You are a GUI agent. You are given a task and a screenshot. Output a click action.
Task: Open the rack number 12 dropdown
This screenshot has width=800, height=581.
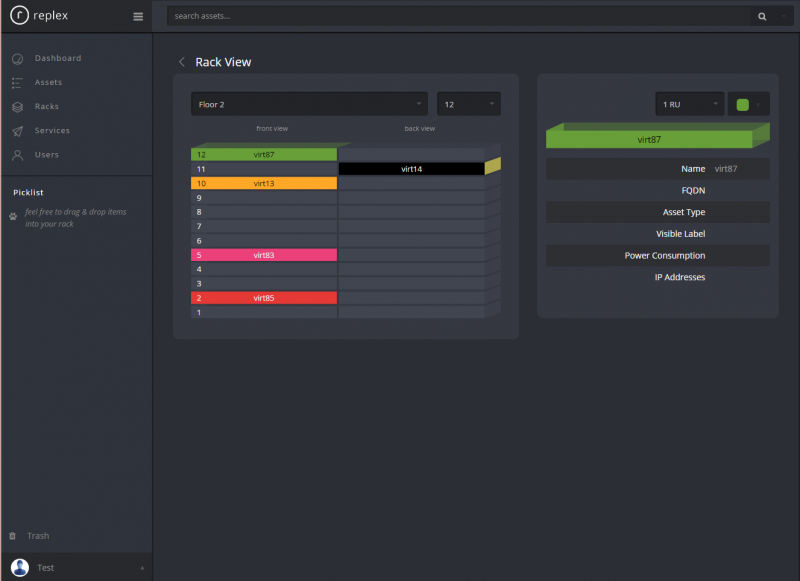pos(468,104)
